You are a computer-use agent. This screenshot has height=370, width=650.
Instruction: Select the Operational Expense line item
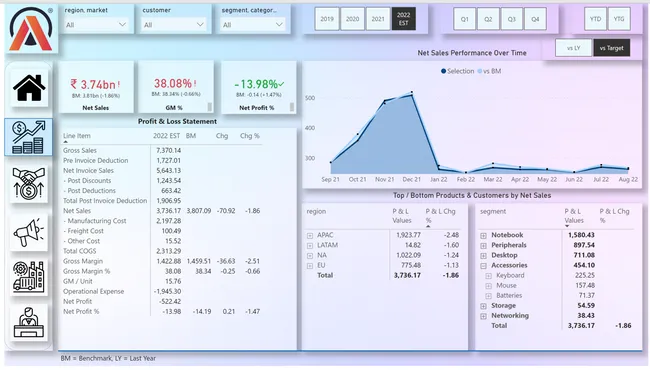pos(93,291)
